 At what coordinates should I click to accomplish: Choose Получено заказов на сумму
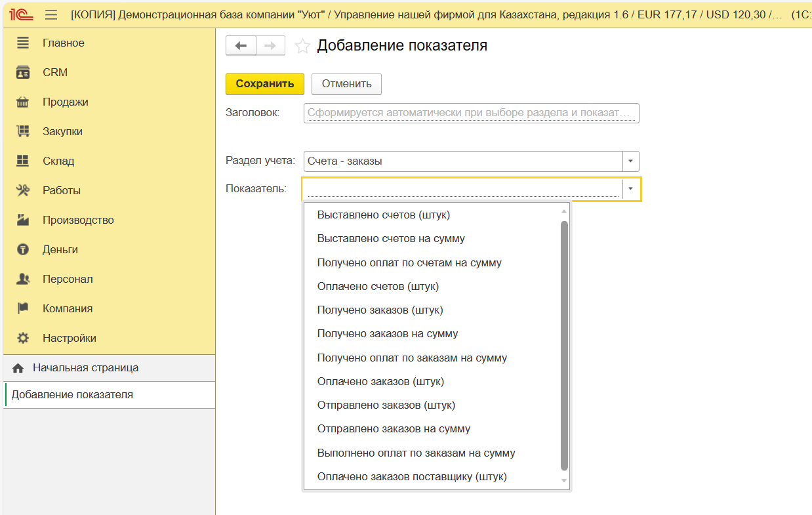point(387,333)
